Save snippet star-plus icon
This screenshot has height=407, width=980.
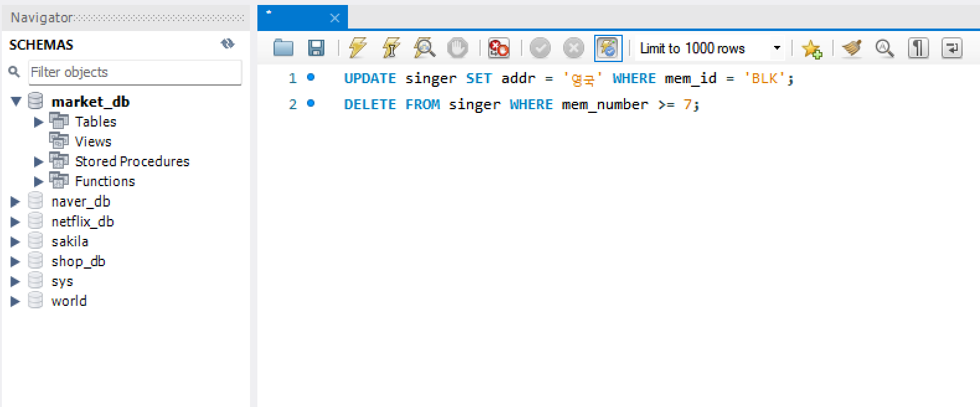pos(811,48)
